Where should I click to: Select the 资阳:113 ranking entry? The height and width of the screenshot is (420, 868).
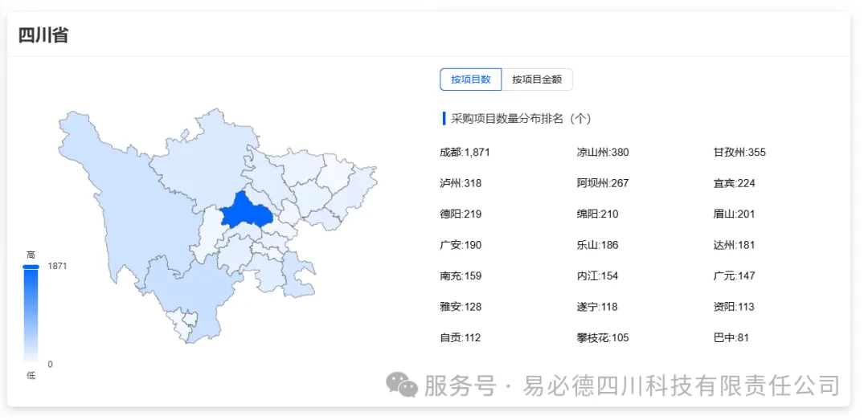[734, 307]
